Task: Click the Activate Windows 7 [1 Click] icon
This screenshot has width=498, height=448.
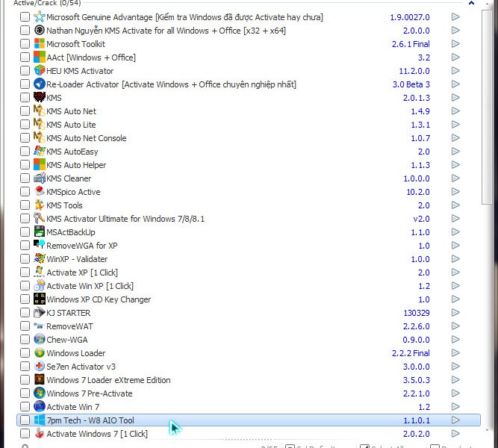Action: click(x=40, y=433)
